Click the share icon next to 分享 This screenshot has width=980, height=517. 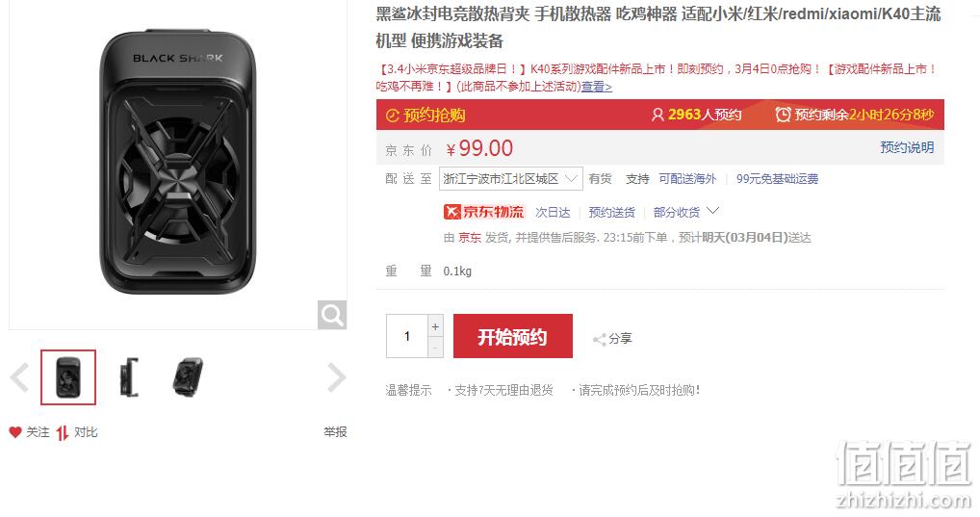click(600, 340)
